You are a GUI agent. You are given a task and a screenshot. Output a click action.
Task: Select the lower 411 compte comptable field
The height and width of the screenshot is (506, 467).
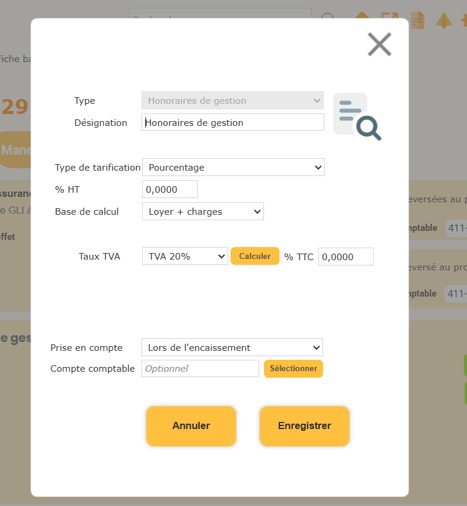456,294
